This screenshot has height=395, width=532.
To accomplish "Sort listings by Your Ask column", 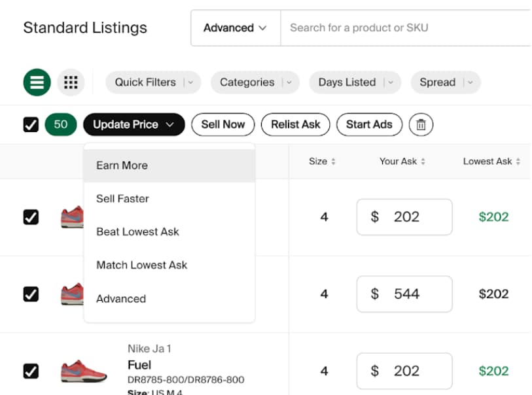I will pos(402,162).
